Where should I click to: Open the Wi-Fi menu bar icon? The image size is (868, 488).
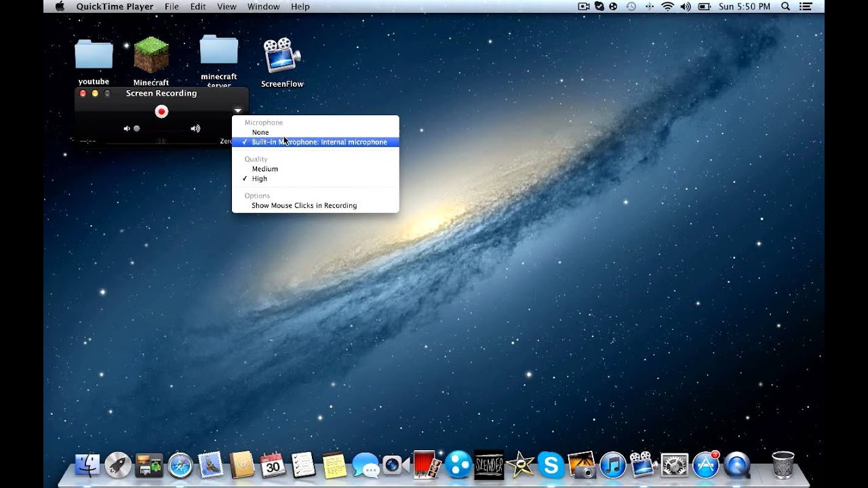[667, 7]
